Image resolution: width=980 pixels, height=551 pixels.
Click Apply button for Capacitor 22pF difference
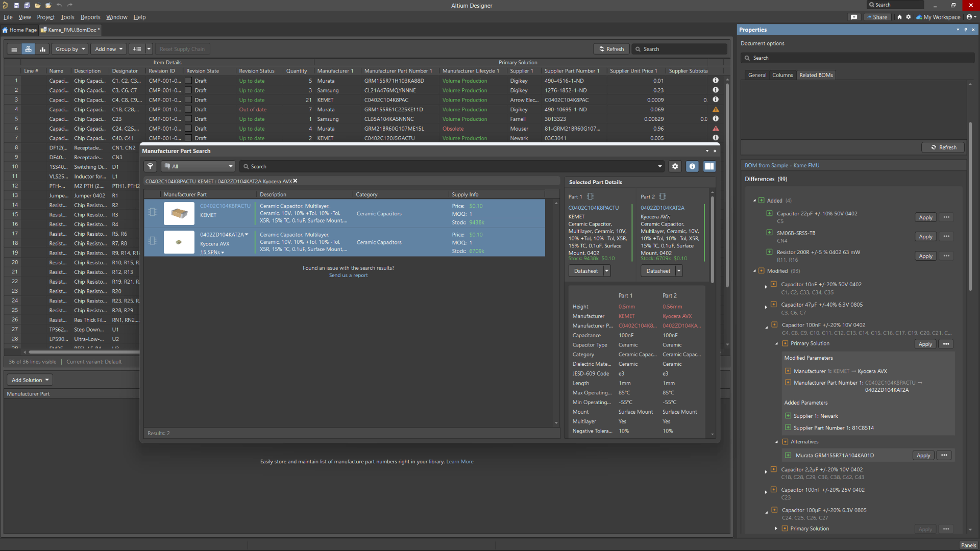[x=925, y=217]
